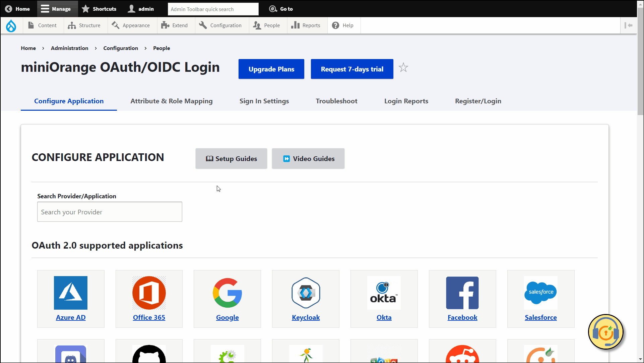Expand the Go to menu
The image size is (644, 363).
tap(281, 9)
